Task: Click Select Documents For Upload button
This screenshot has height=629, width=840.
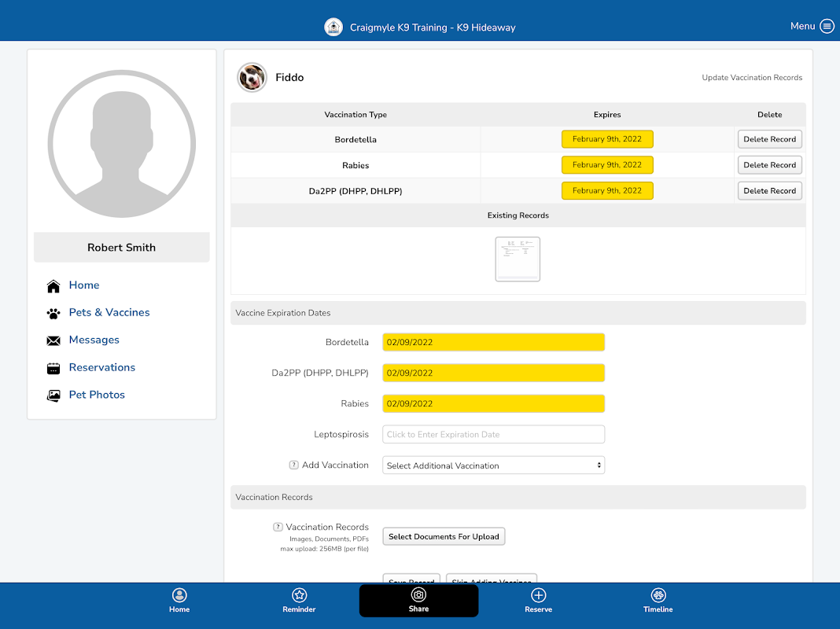Action: click(444, 536)
